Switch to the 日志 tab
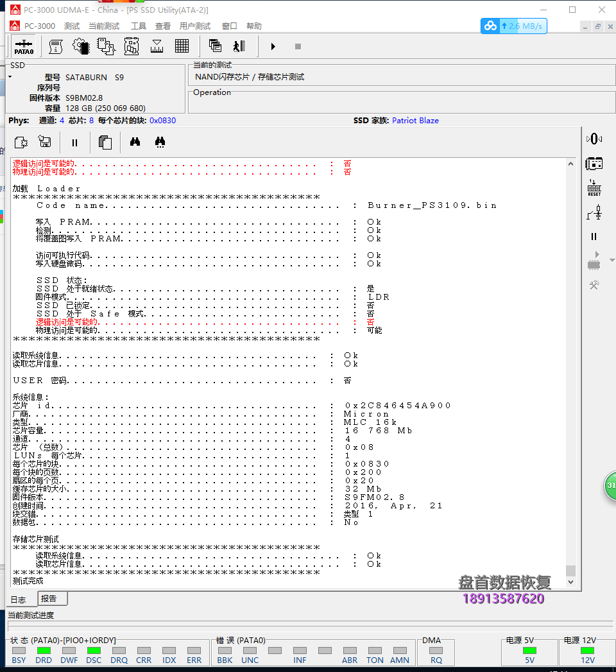 click(x=19, y=600)
